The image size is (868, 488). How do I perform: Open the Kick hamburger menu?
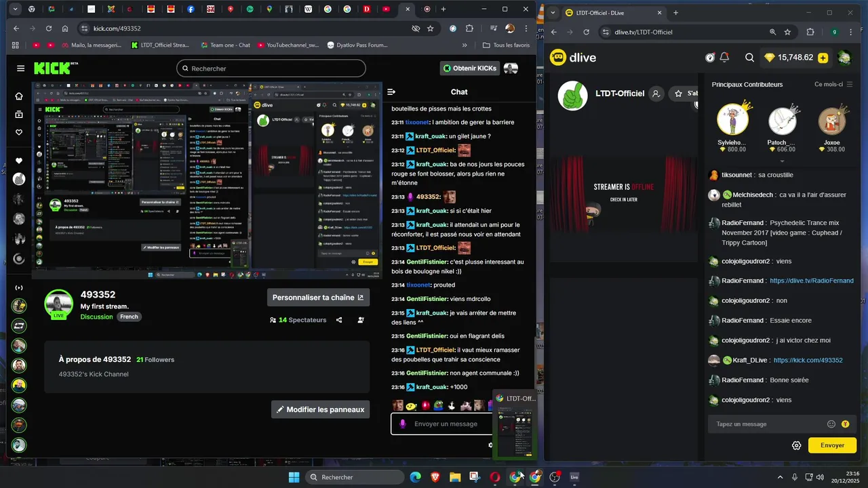tap(20, 68)
